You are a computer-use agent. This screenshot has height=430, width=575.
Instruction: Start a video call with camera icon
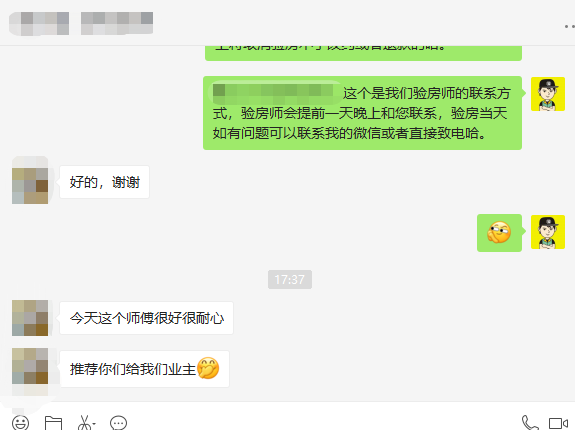click(x=558, y=423)
